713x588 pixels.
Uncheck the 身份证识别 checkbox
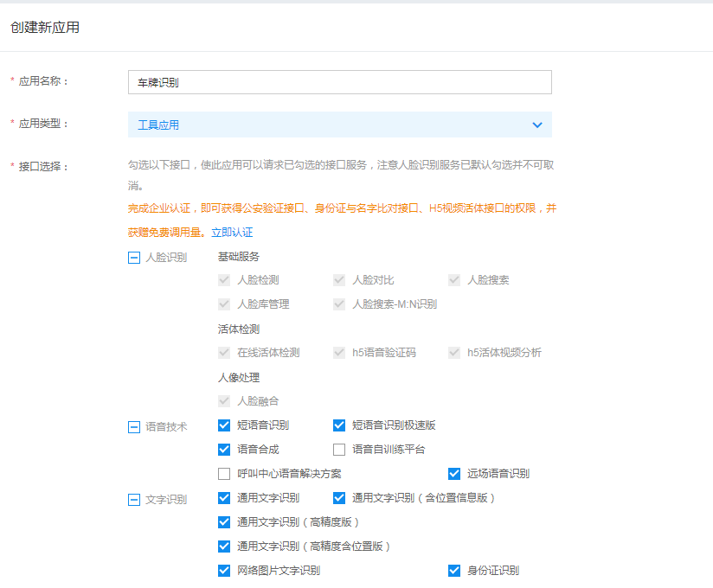click(x=453, y=571)
